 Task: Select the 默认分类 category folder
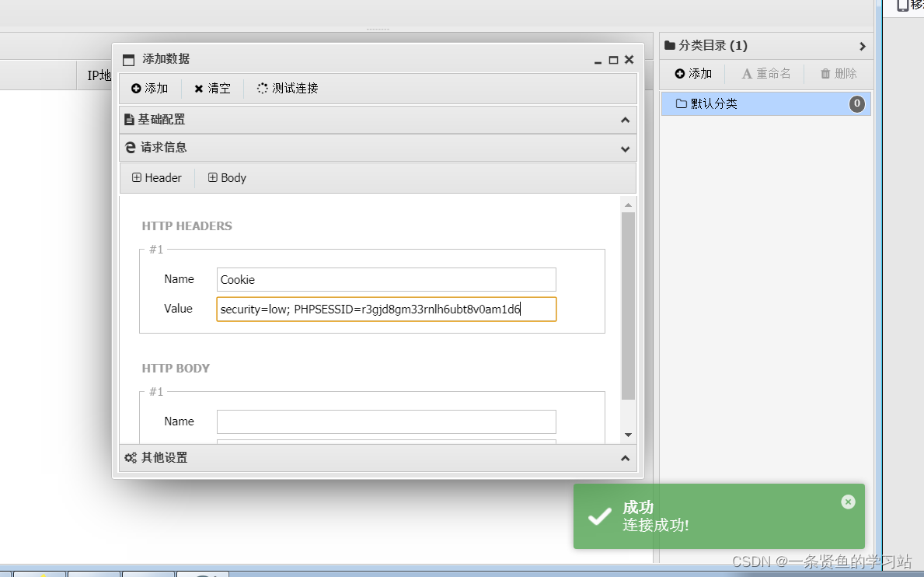tap(766, 103)
